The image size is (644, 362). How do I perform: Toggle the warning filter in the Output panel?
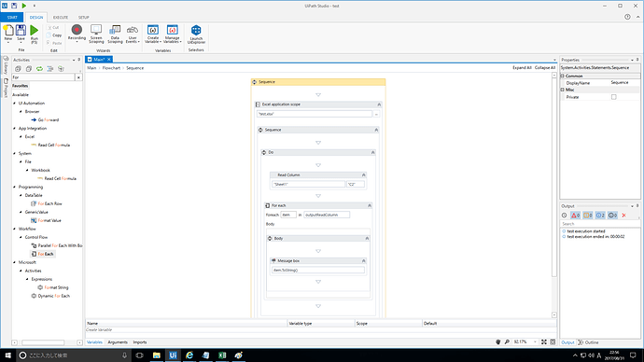588,216
